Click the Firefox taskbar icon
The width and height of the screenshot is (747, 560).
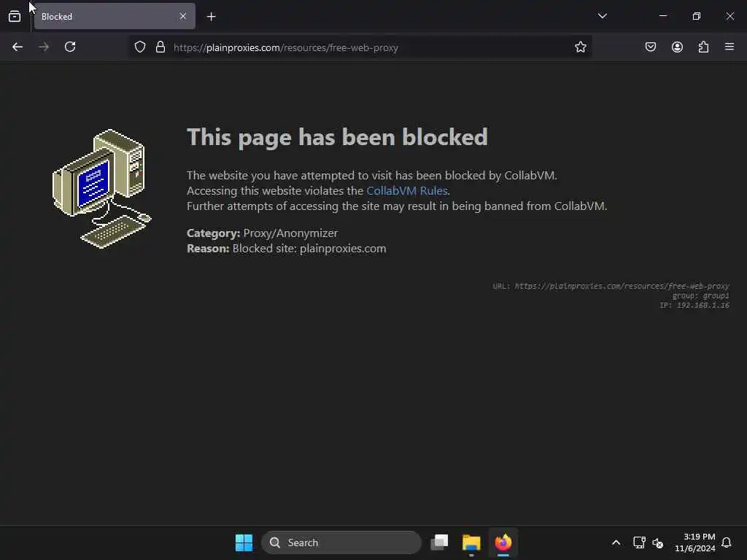click(x=503, y=542)
